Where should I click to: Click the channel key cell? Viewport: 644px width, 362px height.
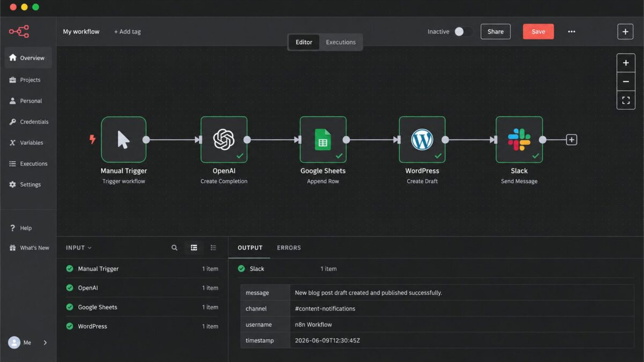pyautogui.click(x=265, y=309)
